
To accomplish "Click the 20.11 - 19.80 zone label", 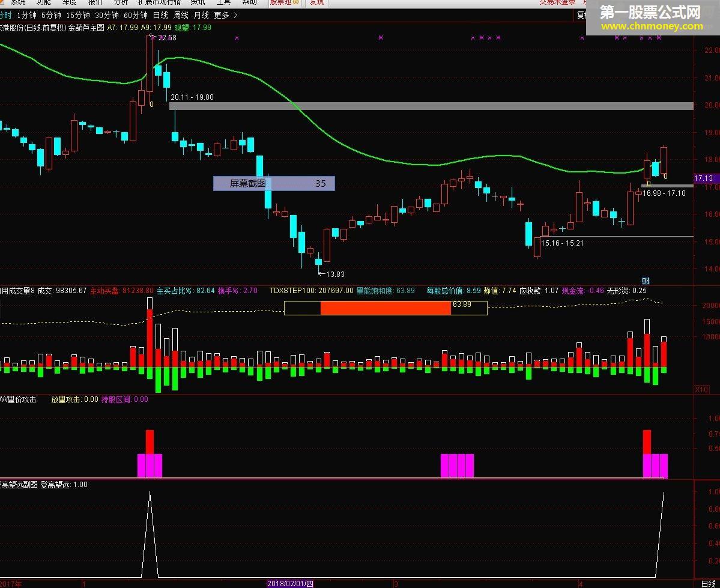I will pos(192,97).
